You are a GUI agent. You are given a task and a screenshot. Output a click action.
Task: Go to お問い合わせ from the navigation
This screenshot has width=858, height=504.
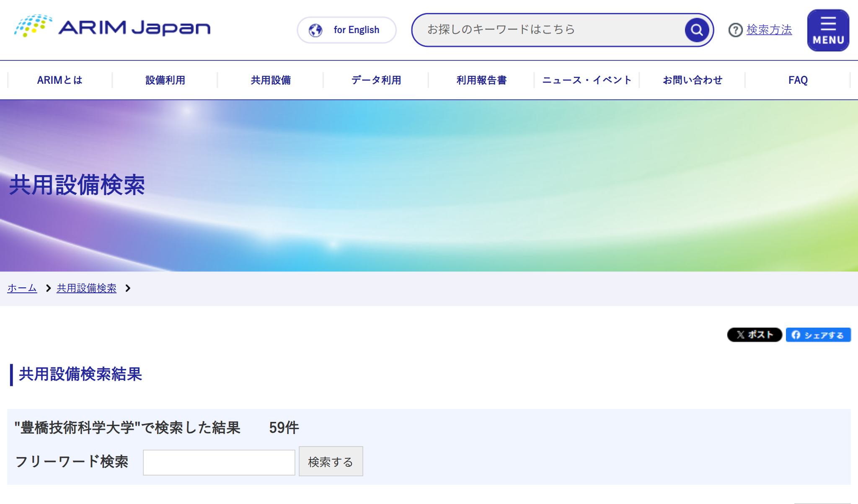click(692, 80)
